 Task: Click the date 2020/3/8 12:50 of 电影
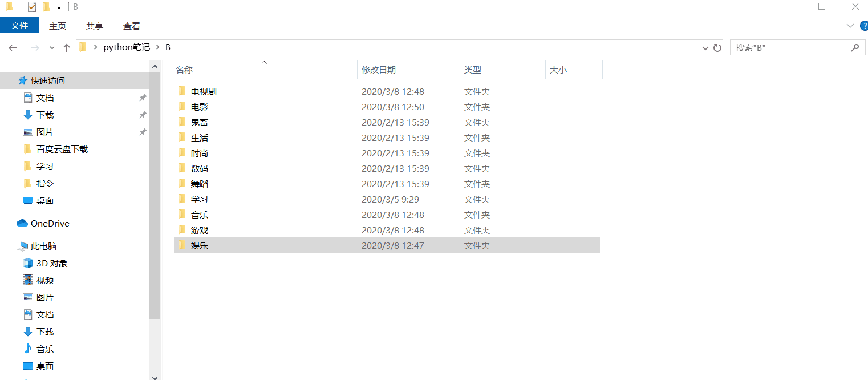[x=393, y=107]
